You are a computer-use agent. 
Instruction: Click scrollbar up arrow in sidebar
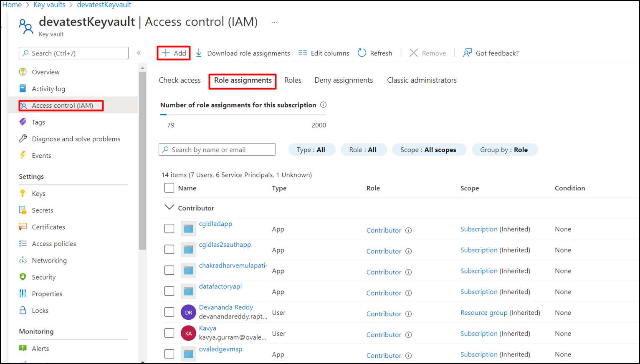(x=142, y=68)
